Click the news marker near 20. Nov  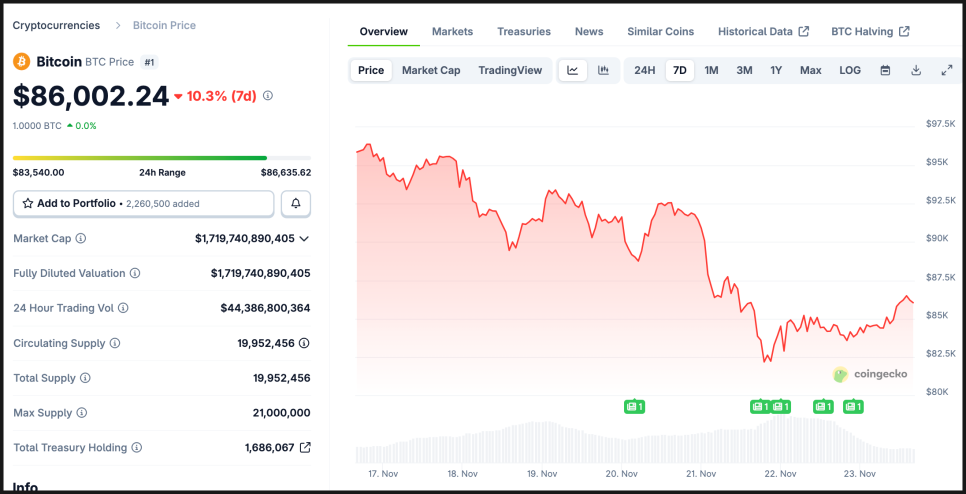tap(634, 406)
